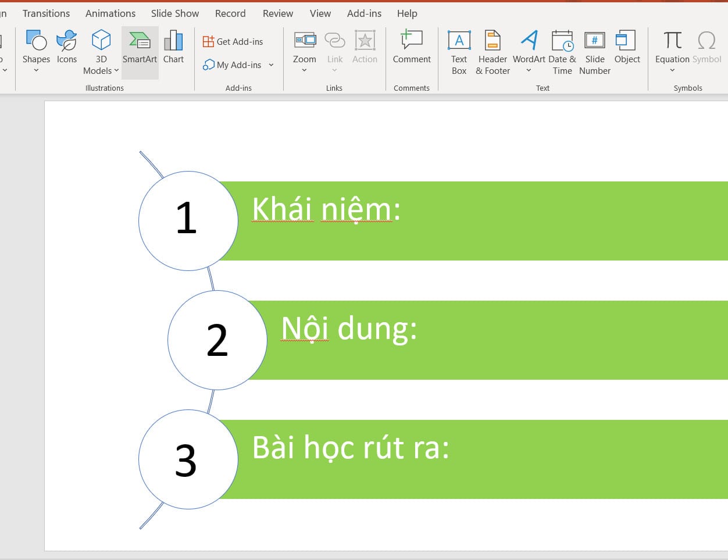Open the Record tab

(230, 13)
